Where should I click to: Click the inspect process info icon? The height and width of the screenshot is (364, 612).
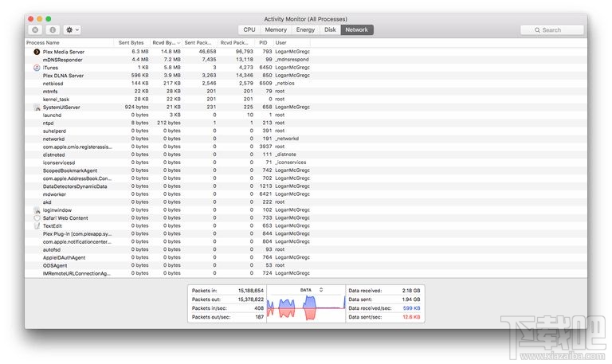(x=53, y=30)
